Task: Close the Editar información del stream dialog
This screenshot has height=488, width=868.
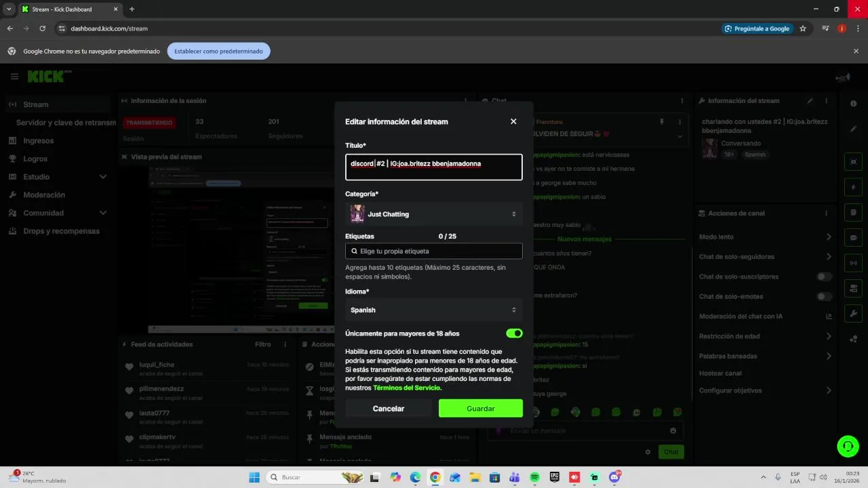Action: click(x=513, y=121)
